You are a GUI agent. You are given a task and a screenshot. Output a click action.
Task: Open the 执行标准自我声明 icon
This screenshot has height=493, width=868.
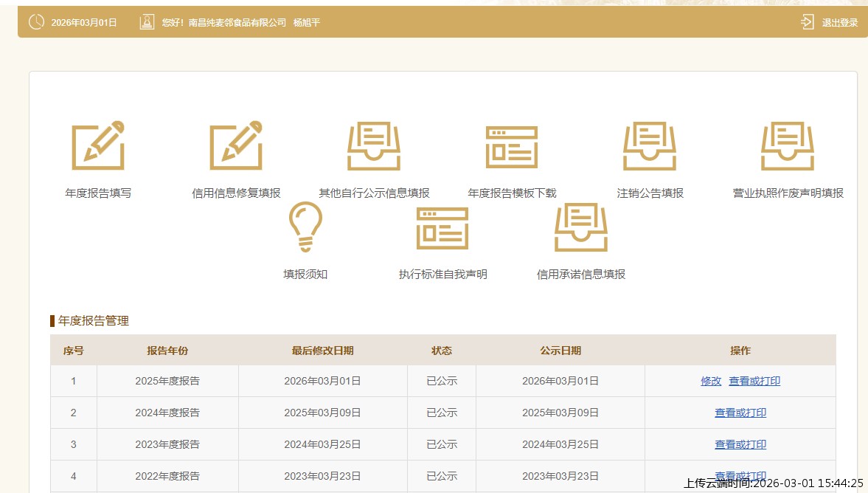442,228
